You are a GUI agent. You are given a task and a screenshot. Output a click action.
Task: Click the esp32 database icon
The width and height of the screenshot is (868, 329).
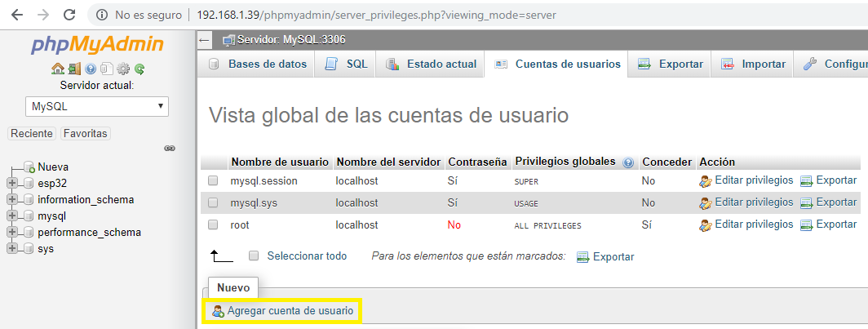click(x=29, y=184)
